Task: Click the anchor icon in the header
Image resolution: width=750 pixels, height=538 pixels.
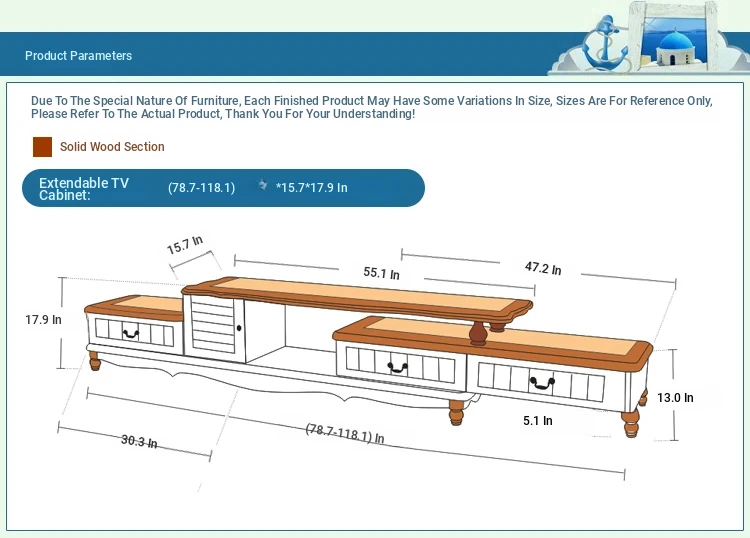Action: click(x=604, y=43)
